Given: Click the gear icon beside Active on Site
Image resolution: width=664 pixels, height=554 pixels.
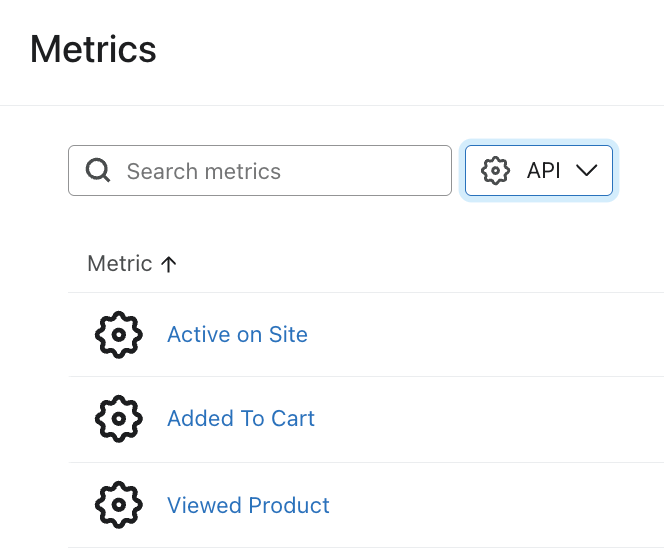Looking at the screenshot, I should point(119,335).
